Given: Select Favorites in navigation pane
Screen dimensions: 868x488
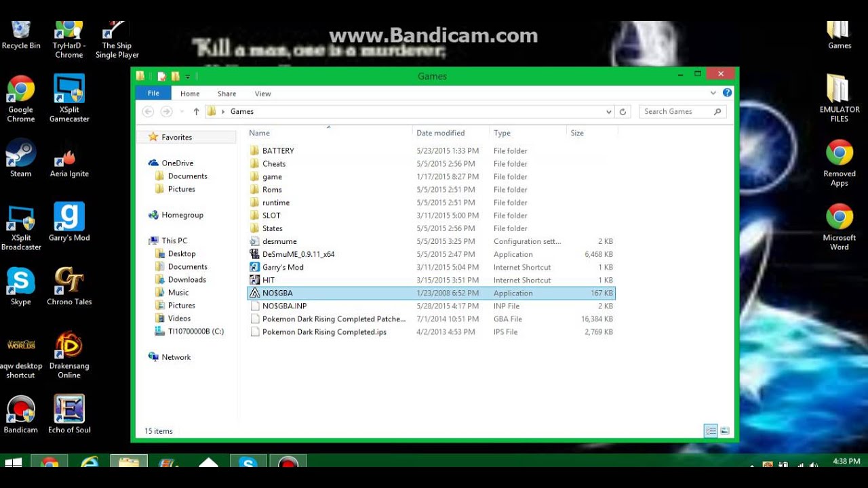Looking at the screenshot, I should click(176, 137).
